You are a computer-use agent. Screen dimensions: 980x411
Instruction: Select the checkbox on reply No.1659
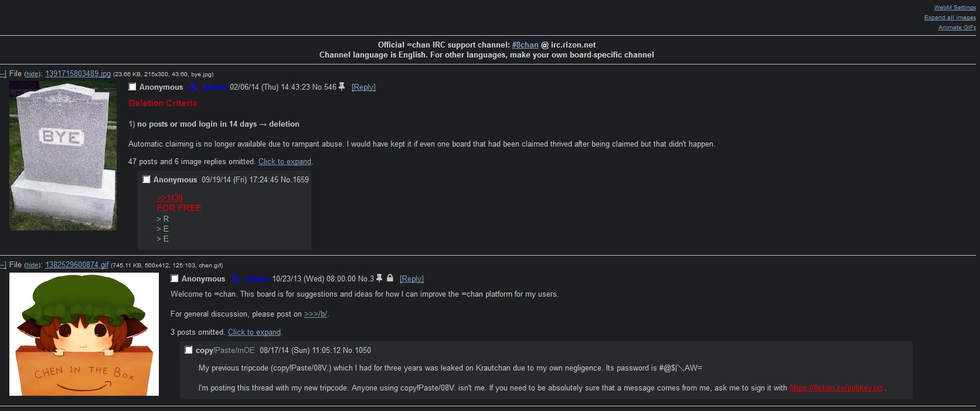click(147, 179)
